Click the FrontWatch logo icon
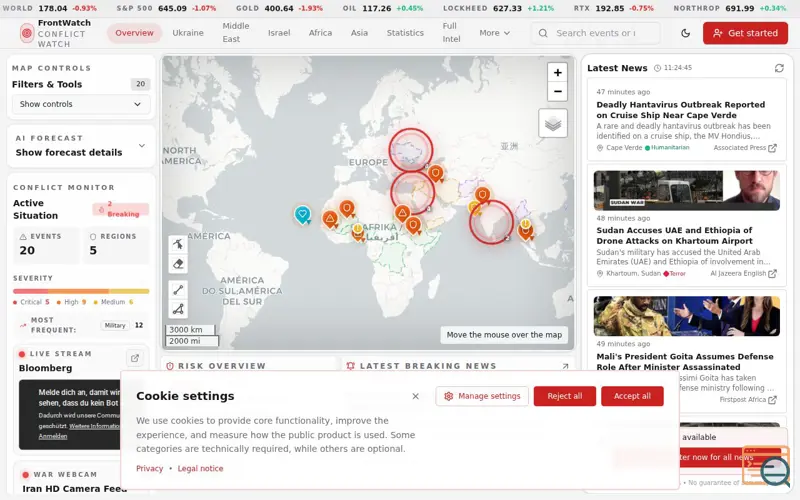Viewport: 800px width, 500px height. [27, 33]
